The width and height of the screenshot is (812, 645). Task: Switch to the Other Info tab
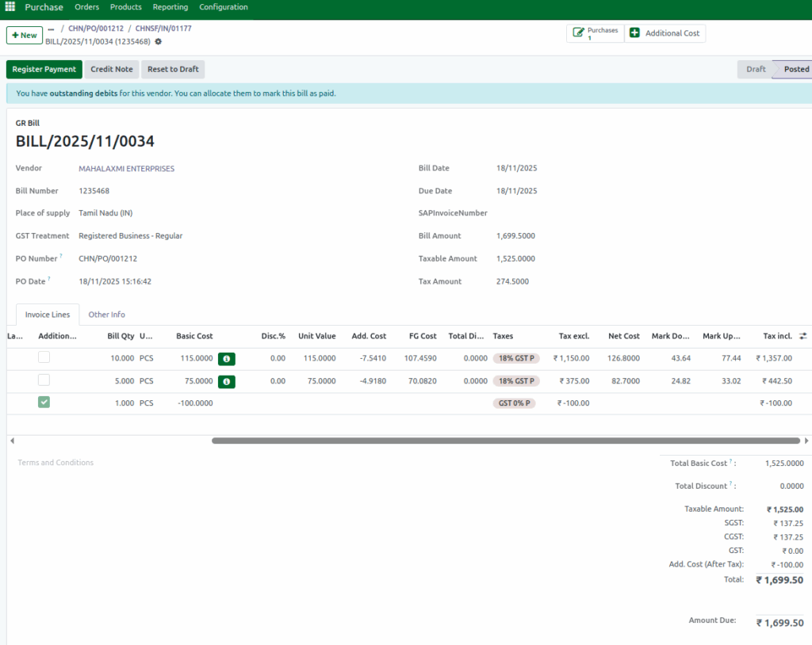pos(106,315)
